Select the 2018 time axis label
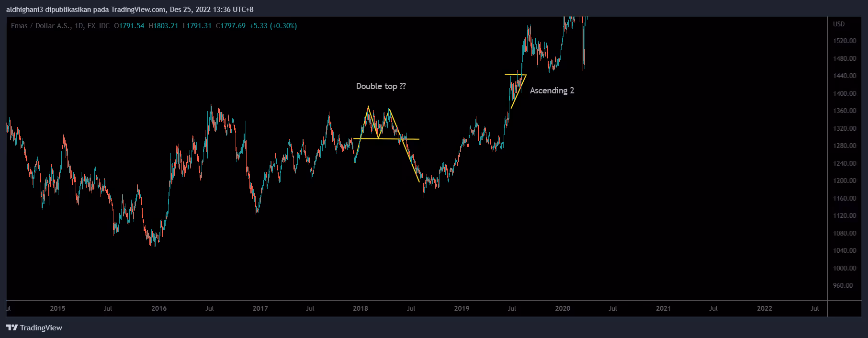 361,308
